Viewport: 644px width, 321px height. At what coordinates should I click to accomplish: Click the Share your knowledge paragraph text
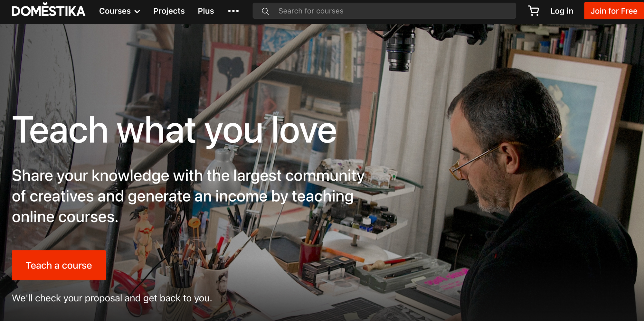point(188,196)
